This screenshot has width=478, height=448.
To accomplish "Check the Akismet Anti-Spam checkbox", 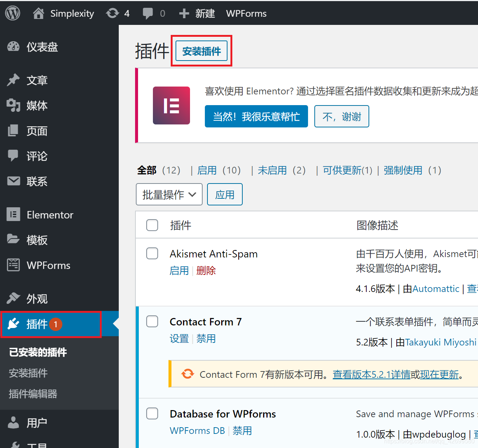I will (x=152, y=253).
